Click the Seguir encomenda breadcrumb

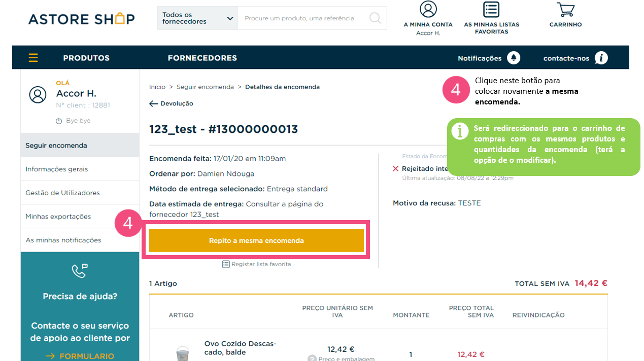205,87
